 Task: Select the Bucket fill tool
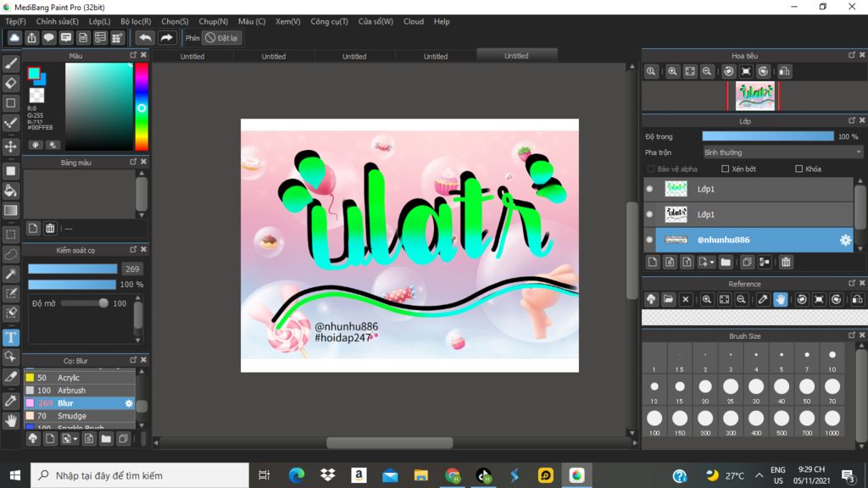10,191
